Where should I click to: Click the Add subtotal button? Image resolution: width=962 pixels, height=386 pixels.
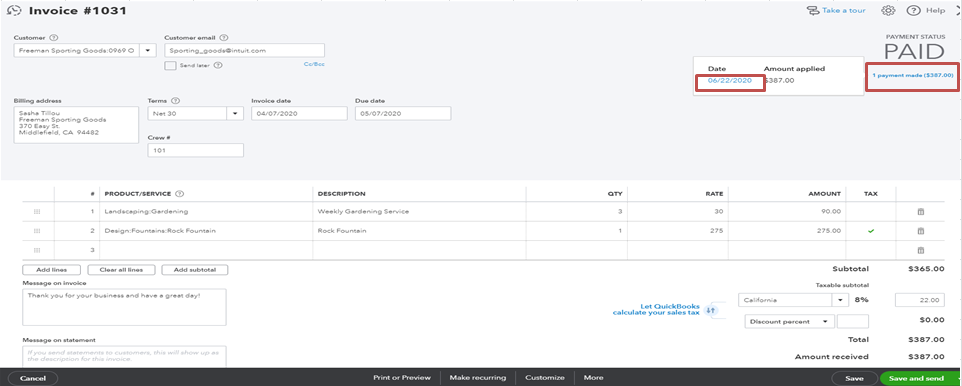194,270
